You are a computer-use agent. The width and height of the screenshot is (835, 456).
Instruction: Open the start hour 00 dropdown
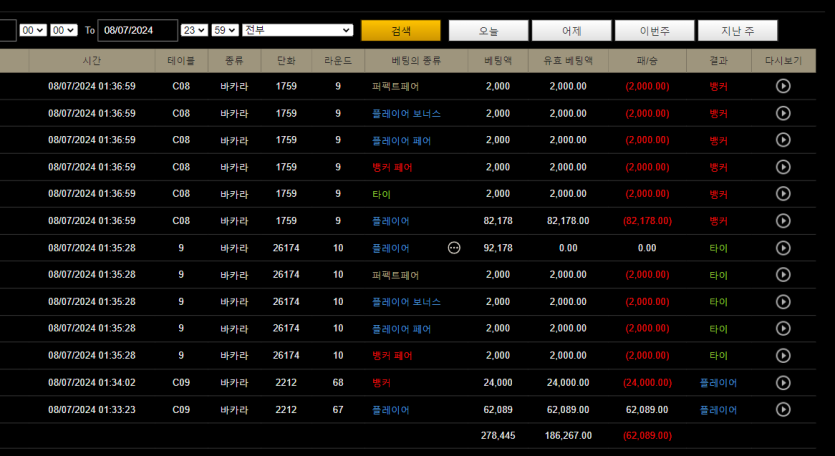tap(33, 30)
